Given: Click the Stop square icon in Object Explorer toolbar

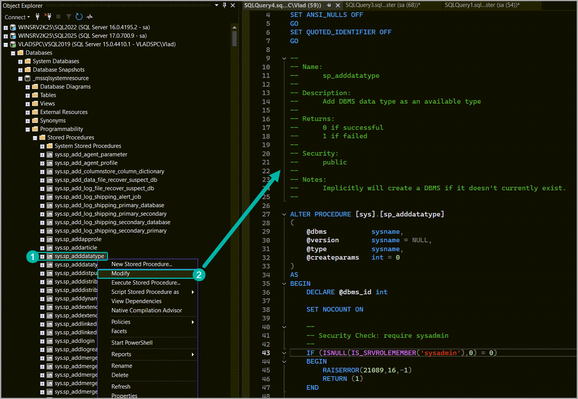Looking at the screenshot, I should [58, 17].
